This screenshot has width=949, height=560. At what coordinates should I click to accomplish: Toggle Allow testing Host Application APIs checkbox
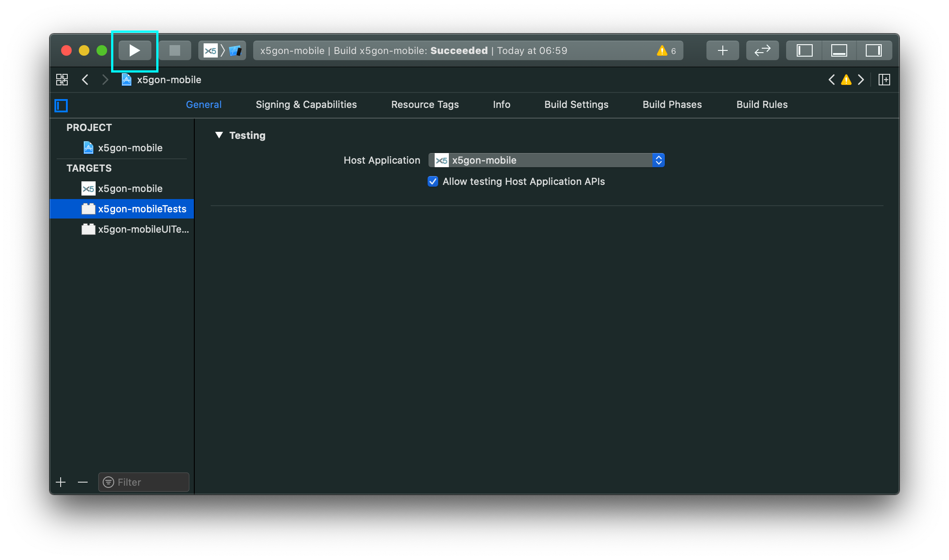pyautogui.click(x=433, y=180)
